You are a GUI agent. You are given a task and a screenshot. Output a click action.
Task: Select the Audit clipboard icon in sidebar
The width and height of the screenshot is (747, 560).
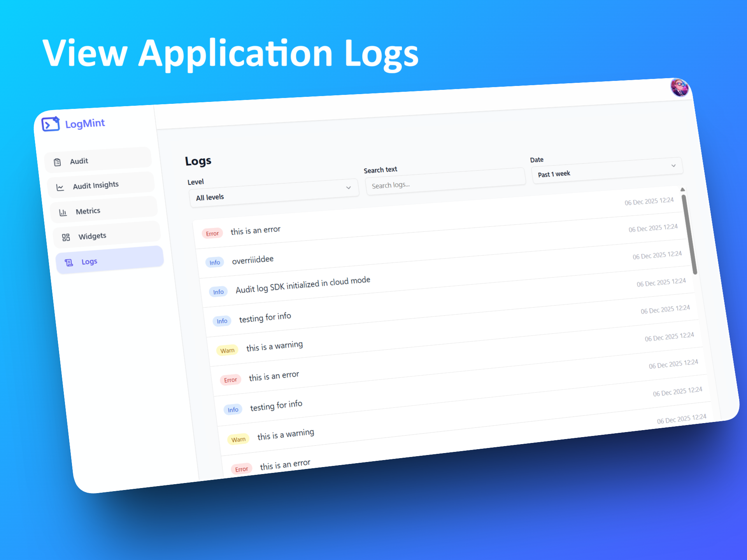point(58,161)
